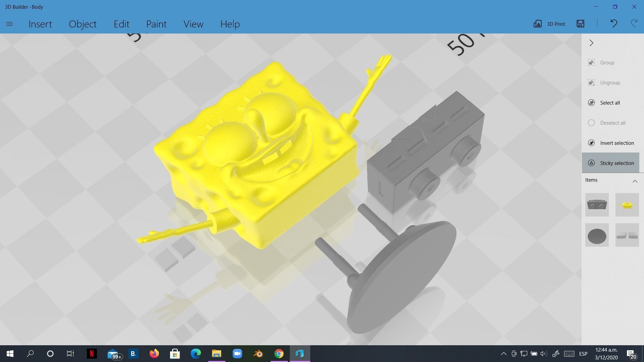Open the notification center with 20 badge

click(631, 354)
